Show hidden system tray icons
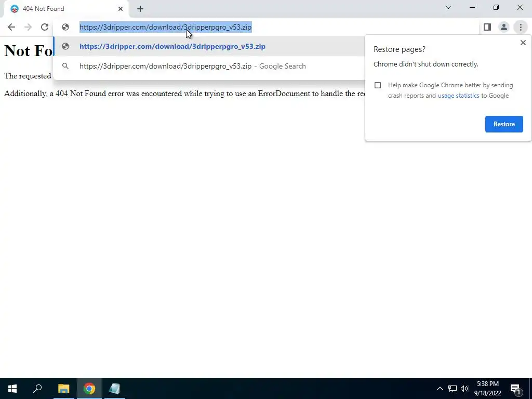The height and width of the screenshot is (399, 532). 440,389
